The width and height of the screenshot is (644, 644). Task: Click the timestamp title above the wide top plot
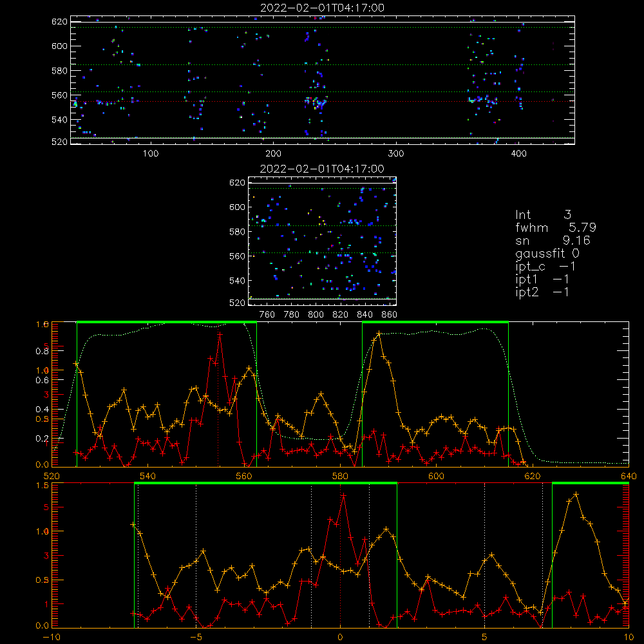tap(323, 8)
